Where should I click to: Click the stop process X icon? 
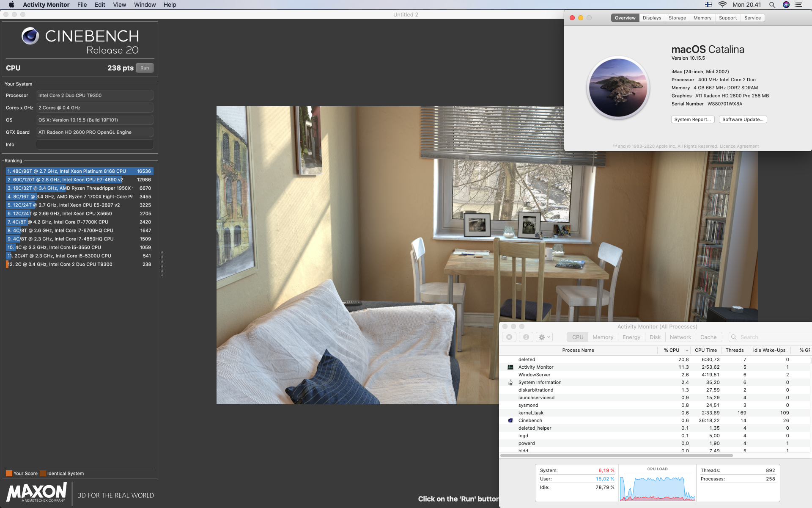click(x=509, y=337)
